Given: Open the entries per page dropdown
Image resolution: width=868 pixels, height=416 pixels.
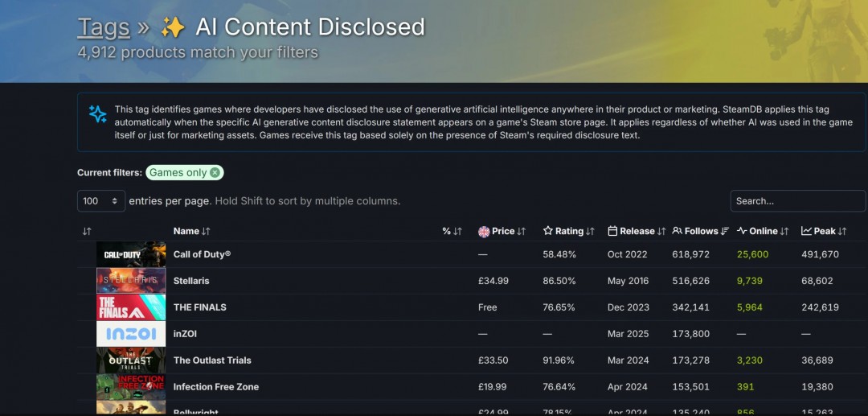Looking at the screenshot, I should [x=101, y=200].
